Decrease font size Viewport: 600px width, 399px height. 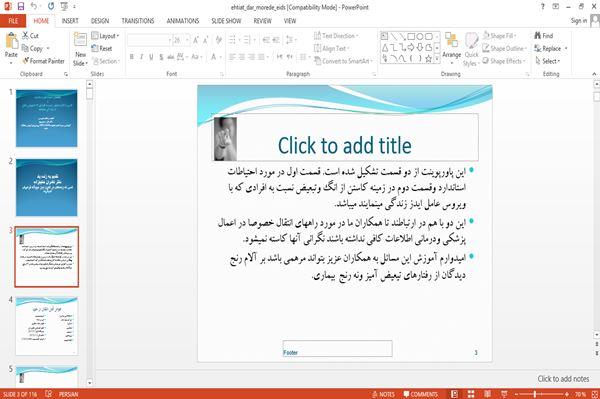pyautogui.click(x=205, y=40)
